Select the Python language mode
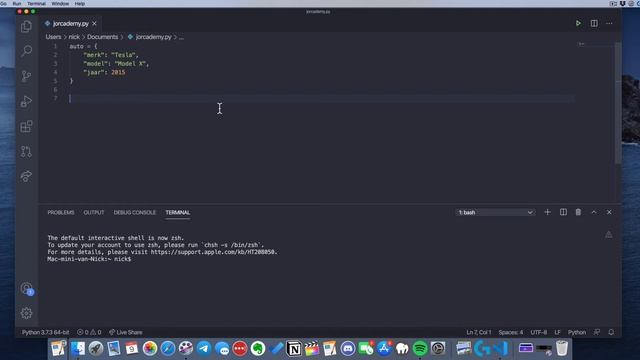The width and height of the screenshot is (640, 360). click(x=577, y=332)
